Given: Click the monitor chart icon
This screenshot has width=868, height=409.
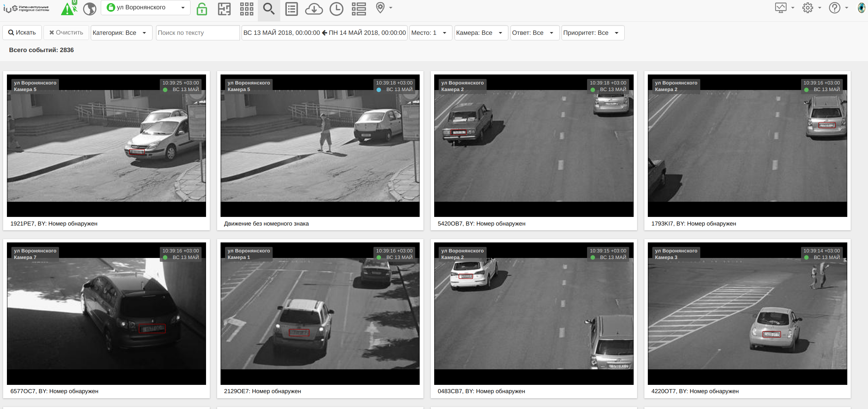Looking at the screenshot, I should click(x=781, y=8).
